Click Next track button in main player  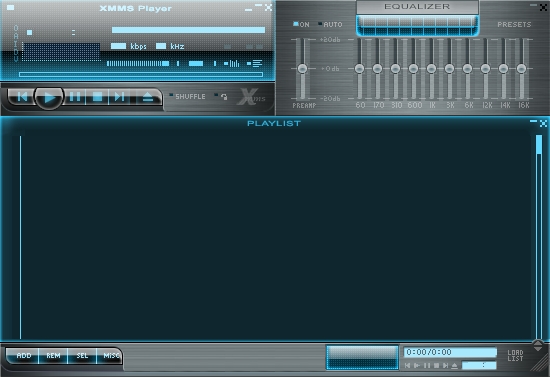click(119, 97)
